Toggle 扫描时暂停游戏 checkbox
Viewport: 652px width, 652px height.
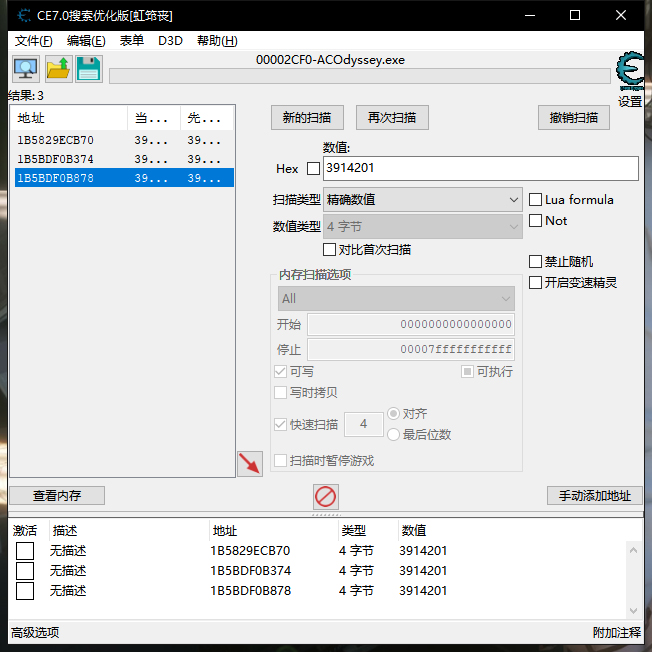(280, 460)
